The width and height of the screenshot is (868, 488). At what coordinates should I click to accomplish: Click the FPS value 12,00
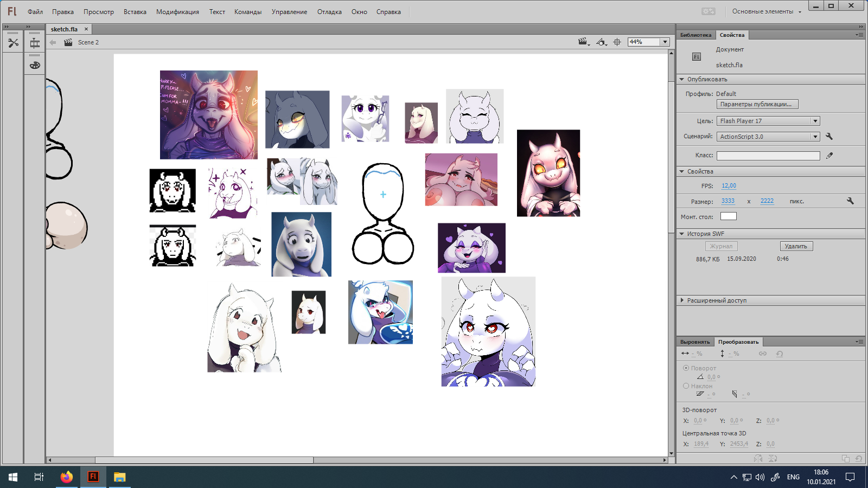tap(729, 185)
